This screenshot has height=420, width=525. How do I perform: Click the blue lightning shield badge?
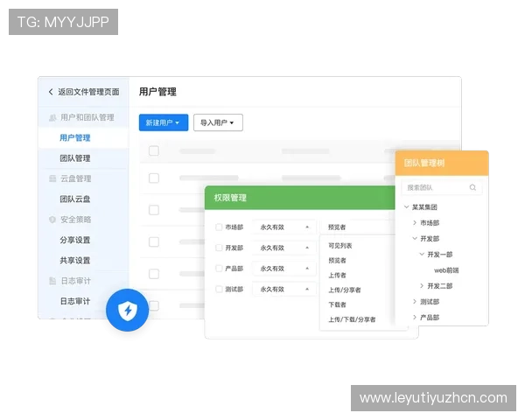point(127,310)
